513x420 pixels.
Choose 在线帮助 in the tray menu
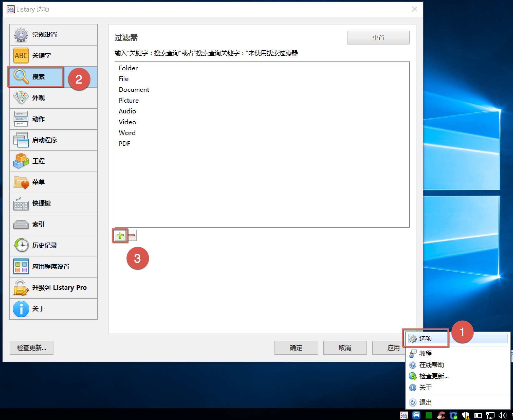click(x=458, y=365)
